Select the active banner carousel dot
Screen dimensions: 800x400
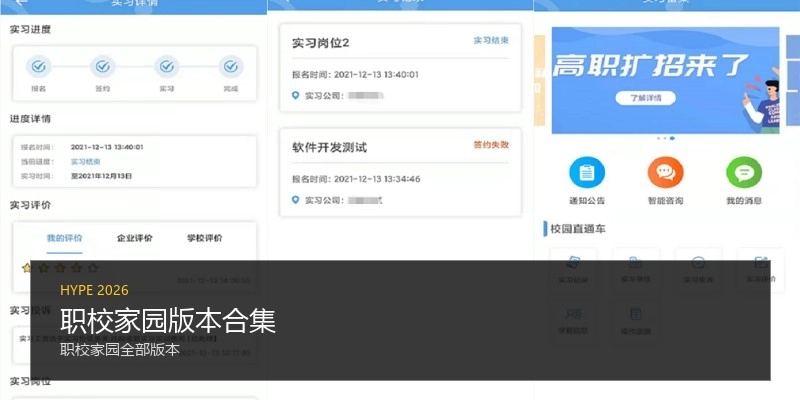point(672,138)
